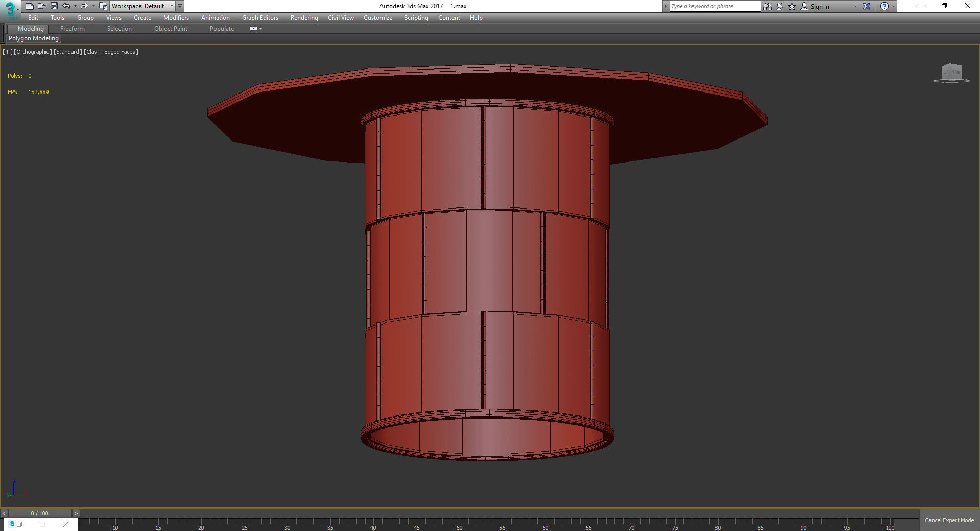Step time slider forward with right arrow
The height and width of the screenshot is (531, 980).
[76, 513]
